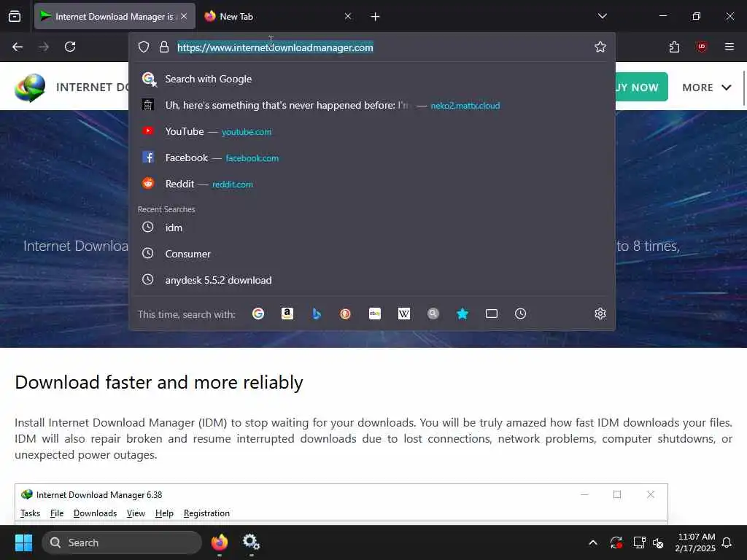
Task: Search this time with Amazon icon
Action: 287,314
